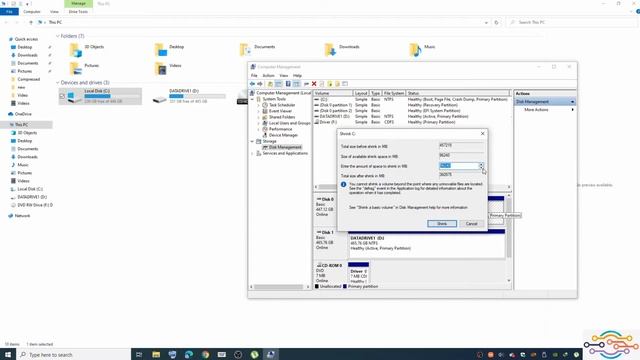This screenshot has height=360, width=640.
Task: Click the Shrink button in dialog
Action: coord(442,224)
